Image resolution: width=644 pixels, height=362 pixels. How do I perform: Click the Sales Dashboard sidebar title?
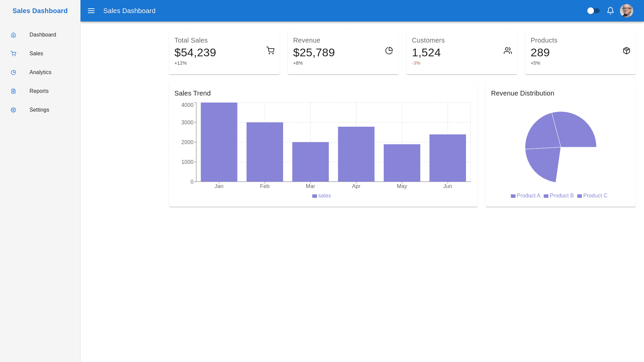point(40,11)
